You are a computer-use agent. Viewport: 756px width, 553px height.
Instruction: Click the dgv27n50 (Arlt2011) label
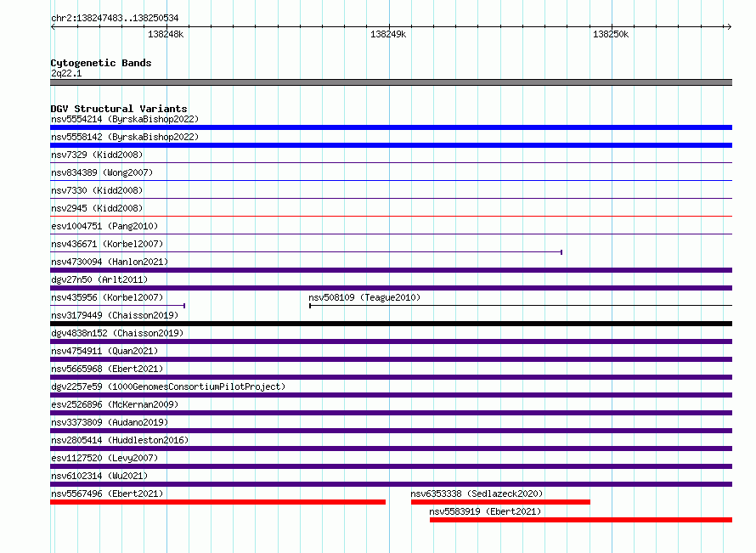[x=99, y=279]
